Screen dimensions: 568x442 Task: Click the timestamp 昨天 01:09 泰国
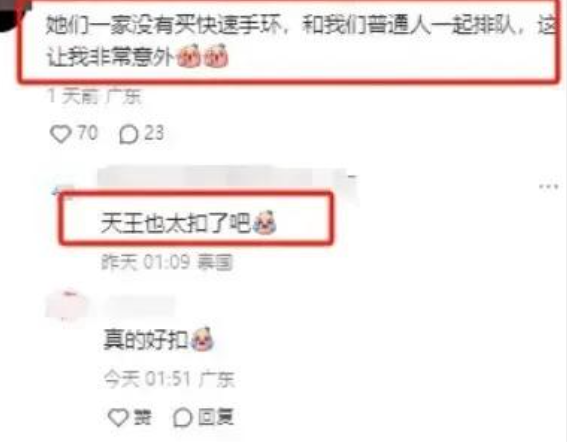pyautogui.click(x=167, y=262)
